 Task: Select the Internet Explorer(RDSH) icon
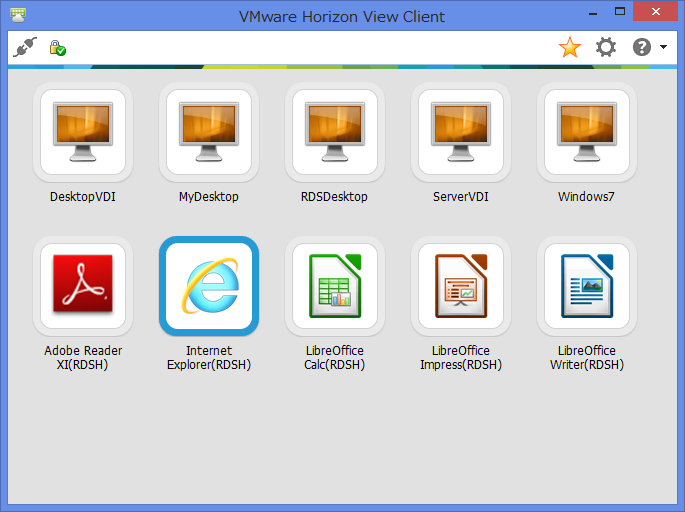click(209, 286)
